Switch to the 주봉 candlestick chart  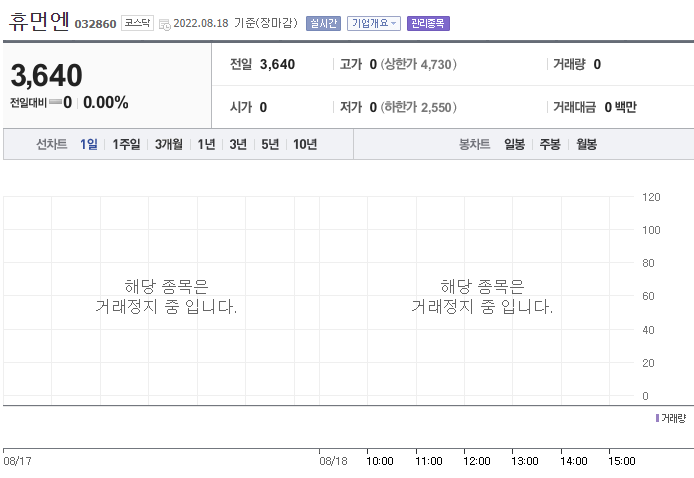click(x=550, y=144)
